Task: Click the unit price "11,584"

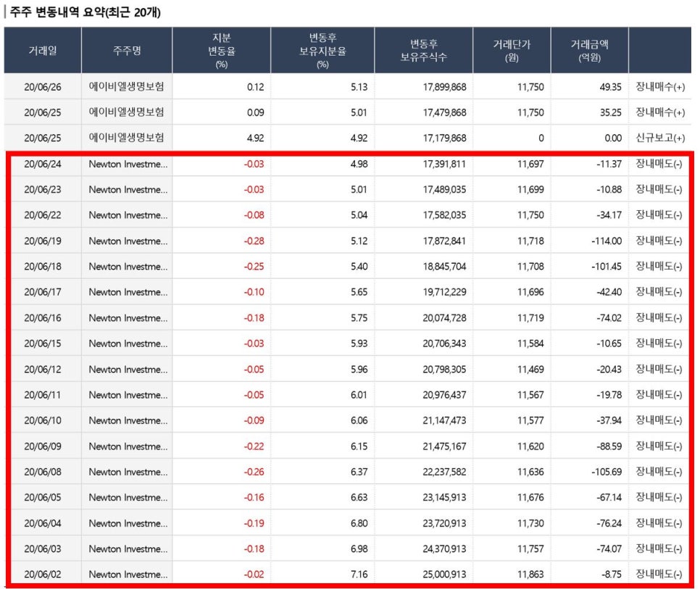Action: (531, 343)
